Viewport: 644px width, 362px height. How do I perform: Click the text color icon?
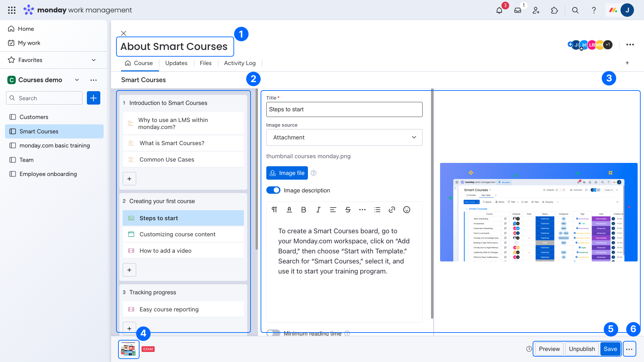[x=289, y=210]
